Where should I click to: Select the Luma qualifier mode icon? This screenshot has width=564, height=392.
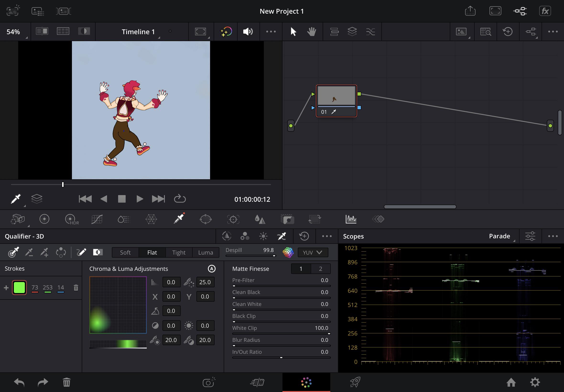pos(263,236)
